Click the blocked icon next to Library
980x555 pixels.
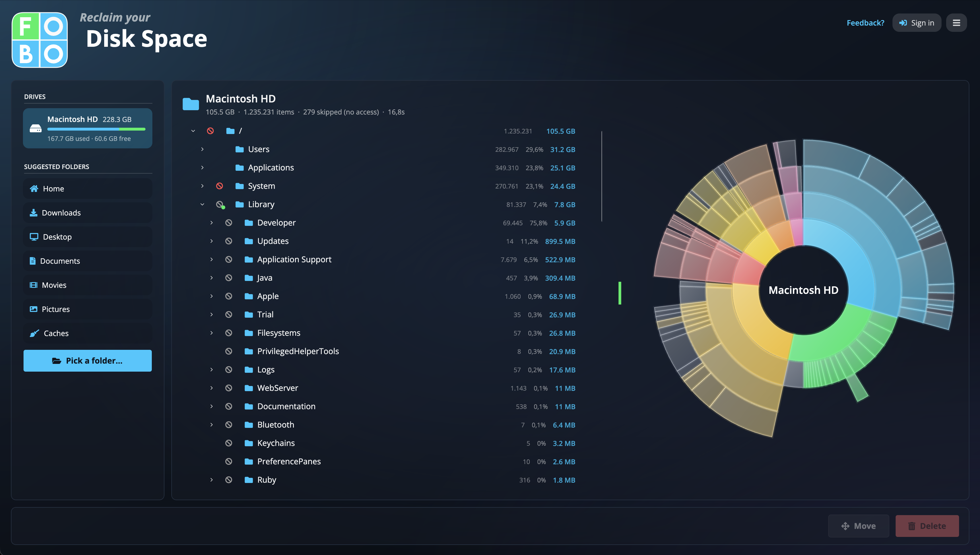pyautogui.click(x=220, y=204)
